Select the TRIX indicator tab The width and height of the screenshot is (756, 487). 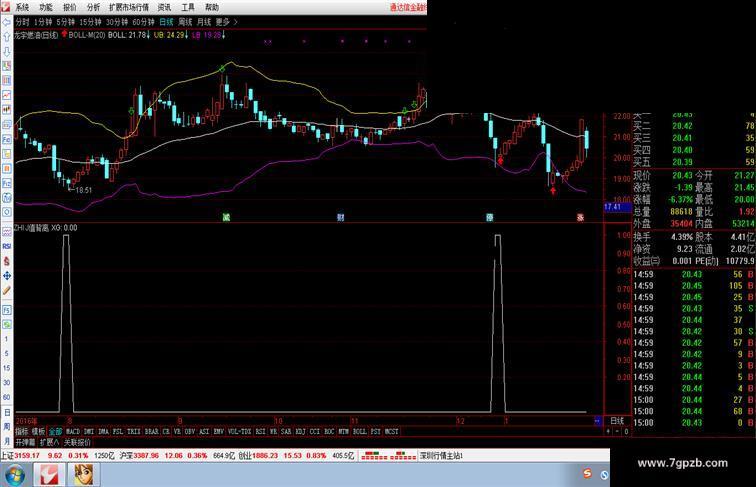pos(134,431)
